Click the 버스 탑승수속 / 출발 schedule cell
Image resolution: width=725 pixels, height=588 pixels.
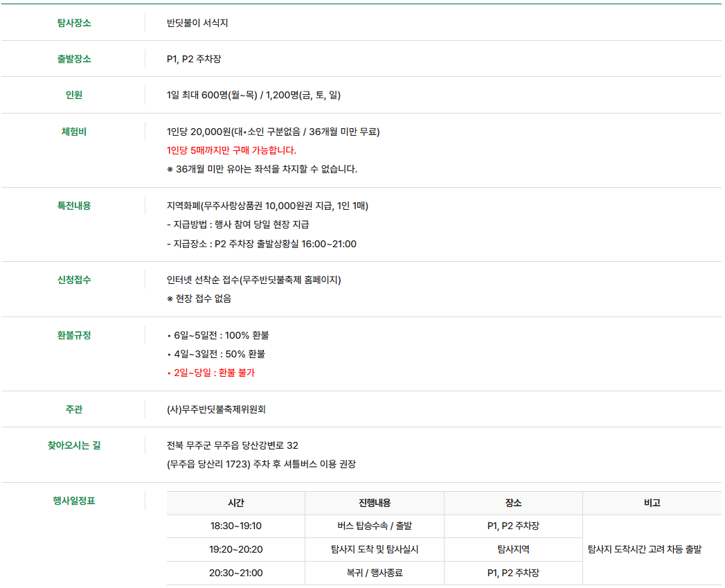pos(375,526)
